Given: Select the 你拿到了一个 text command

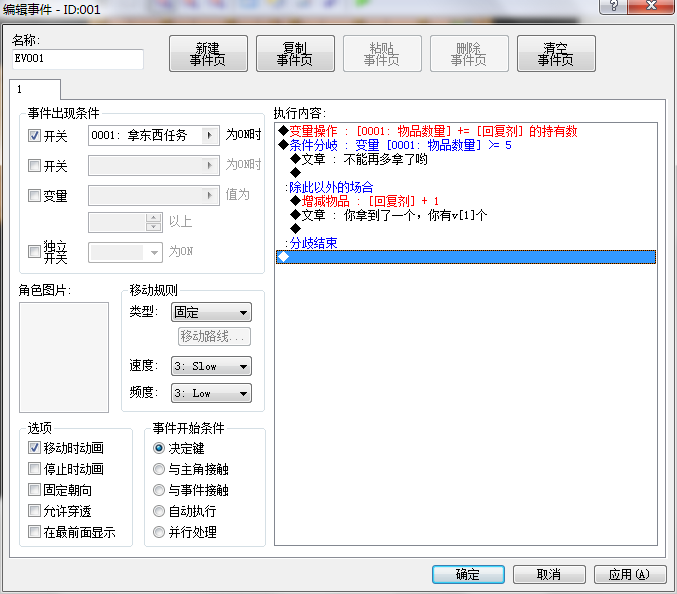Looking at the screenshot, I should point(466,215).
